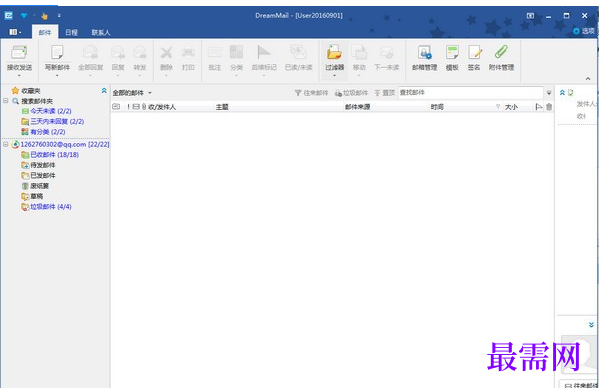Click the trash can column header icon
The image size is (599, 388).
(549, 107)
